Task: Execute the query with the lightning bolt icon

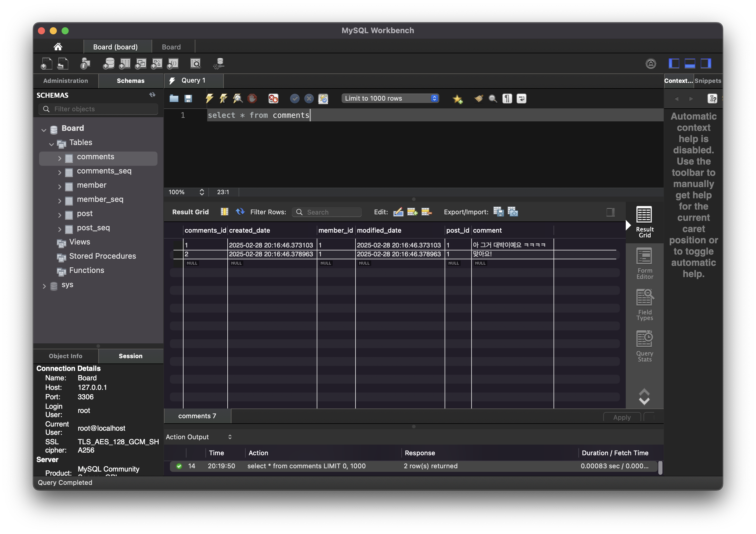Action: click(x=209, y=99)
